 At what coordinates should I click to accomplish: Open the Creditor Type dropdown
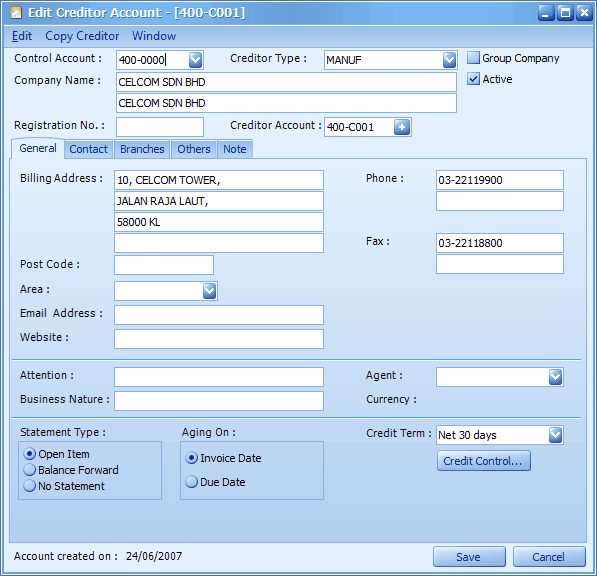pyautogui.click(x=449, y=60)
